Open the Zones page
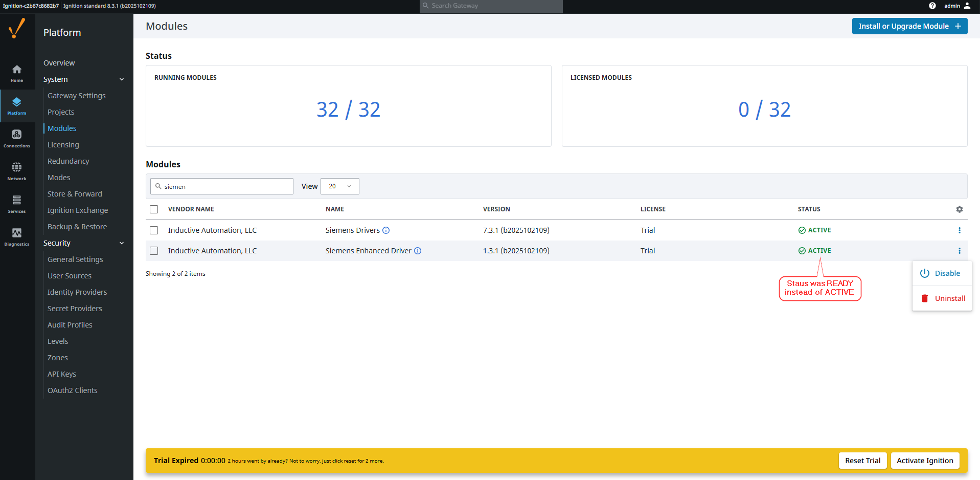The image size is (980, 480). 58,358
